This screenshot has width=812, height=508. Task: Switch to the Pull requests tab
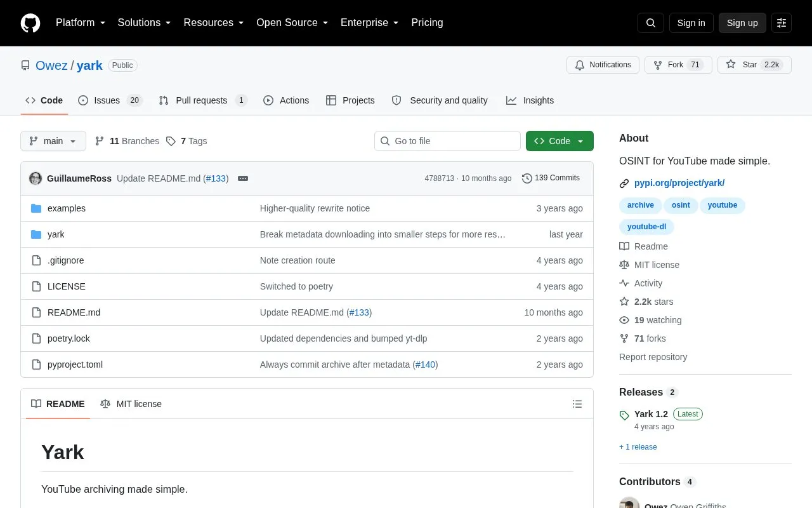[x=203, y=100]
